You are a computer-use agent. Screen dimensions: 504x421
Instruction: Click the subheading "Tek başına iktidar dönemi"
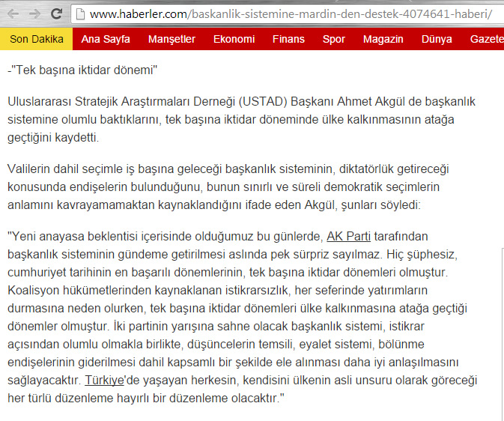[82, 70]
